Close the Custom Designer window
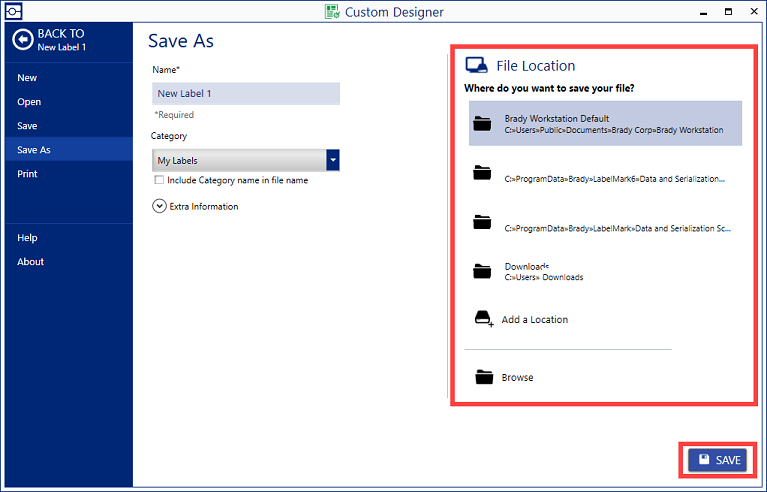Image resolution: width=767 pixels, height=492 pixels. (754, 11)
